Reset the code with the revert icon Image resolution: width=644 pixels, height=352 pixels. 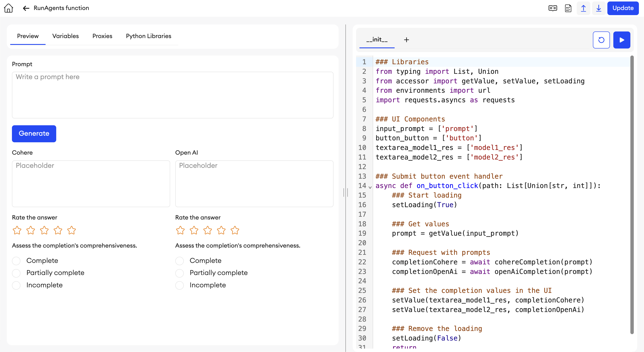(601, 40)
